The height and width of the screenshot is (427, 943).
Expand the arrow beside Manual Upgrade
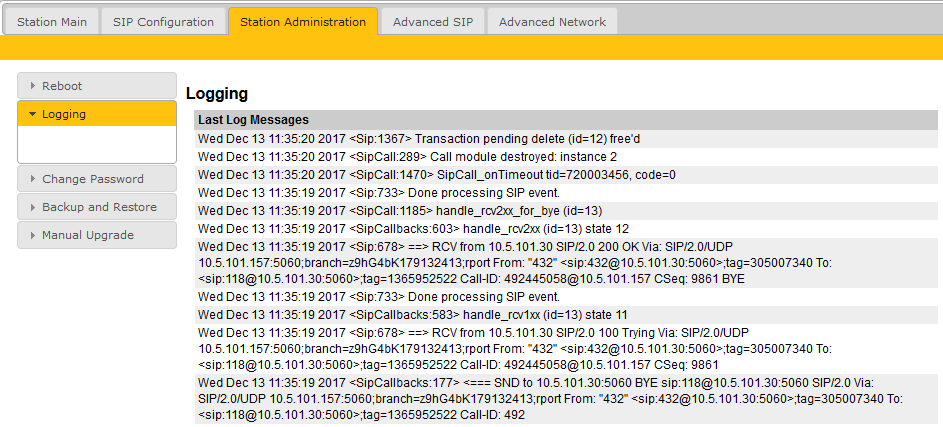point(33,235)
